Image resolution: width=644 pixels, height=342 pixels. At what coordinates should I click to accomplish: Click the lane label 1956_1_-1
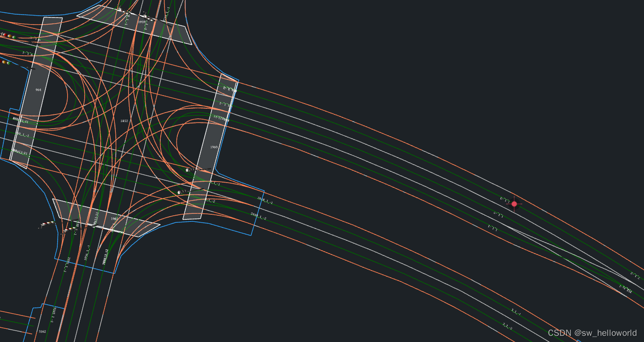[x=87, y=253]
